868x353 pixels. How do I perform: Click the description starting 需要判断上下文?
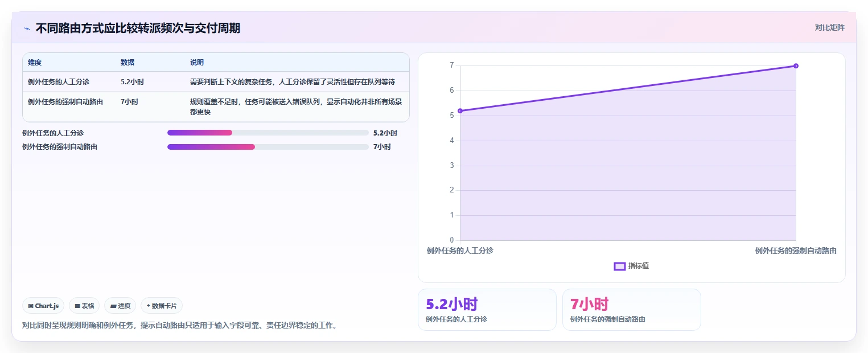point(293,82)
